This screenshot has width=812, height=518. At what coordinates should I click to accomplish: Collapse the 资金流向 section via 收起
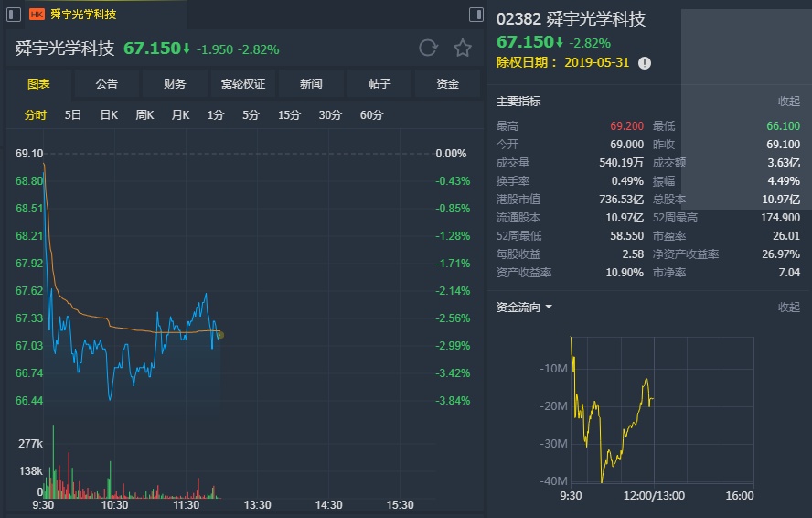(788, 307)
